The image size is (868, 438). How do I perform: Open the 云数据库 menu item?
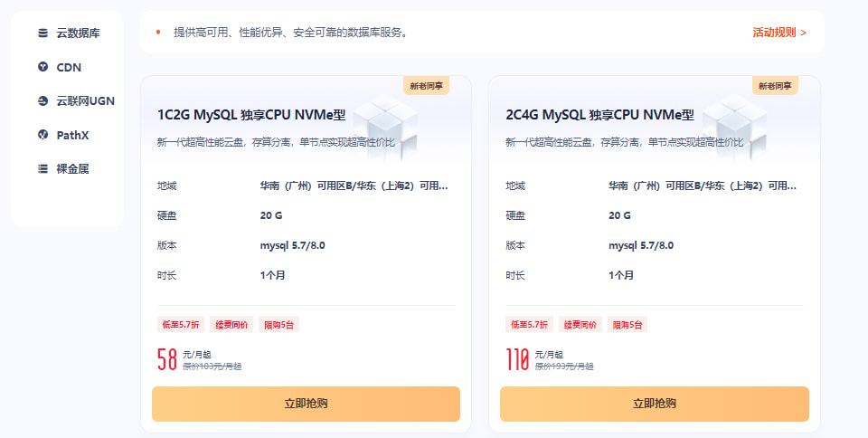78,33
